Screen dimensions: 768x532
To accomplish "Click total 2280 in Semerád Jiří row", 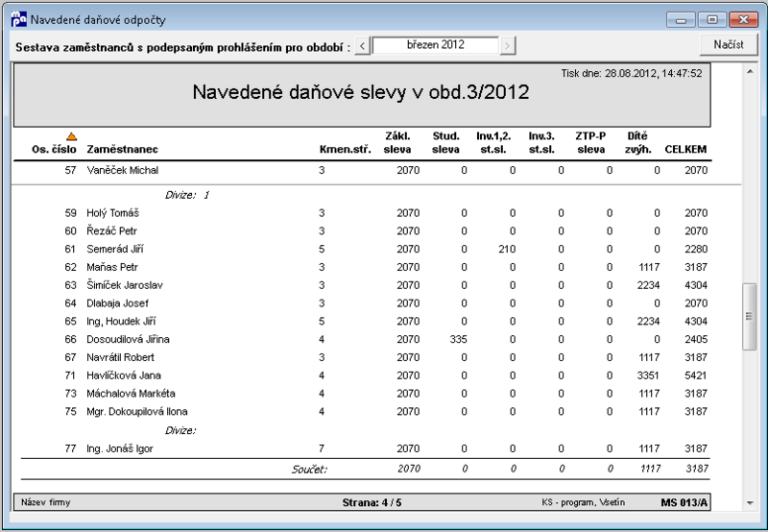I will coord(696,250).
